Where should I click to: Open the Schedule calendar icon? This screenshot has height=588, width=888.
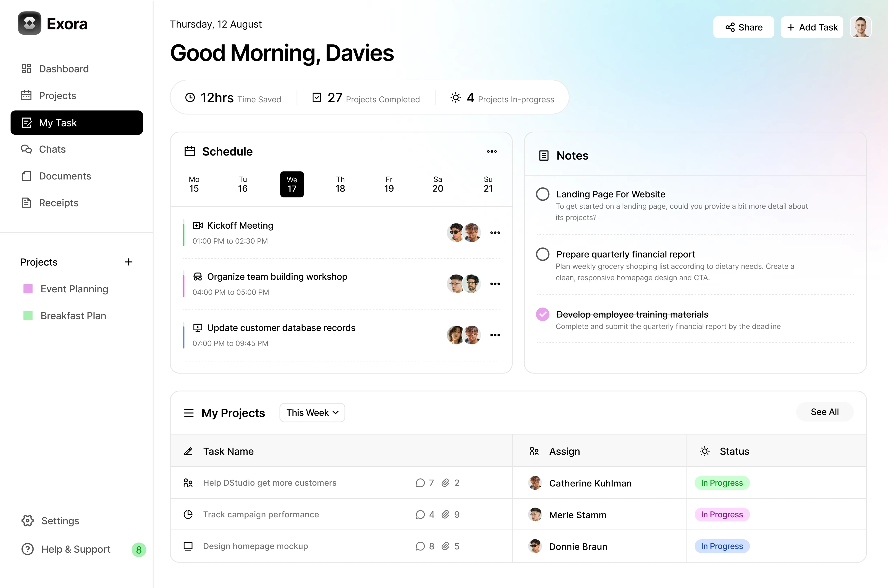coord(190,151)
